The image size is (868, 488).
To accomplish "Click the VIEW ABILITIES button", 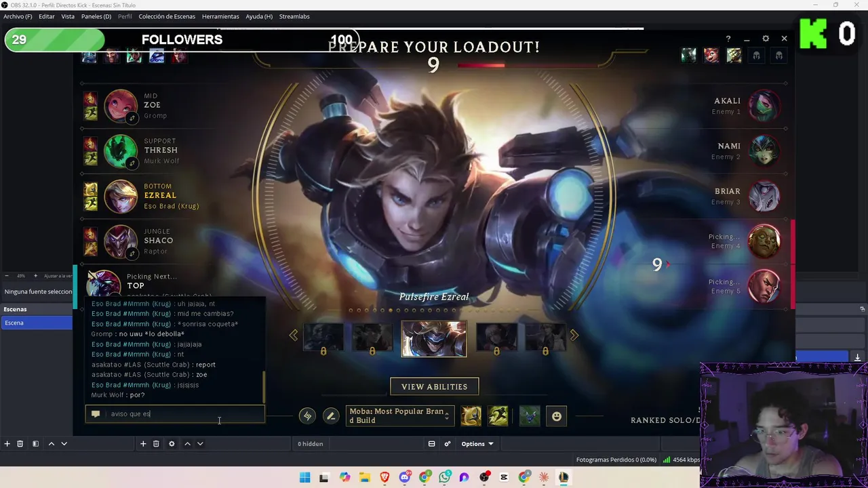I will [435, 386].
